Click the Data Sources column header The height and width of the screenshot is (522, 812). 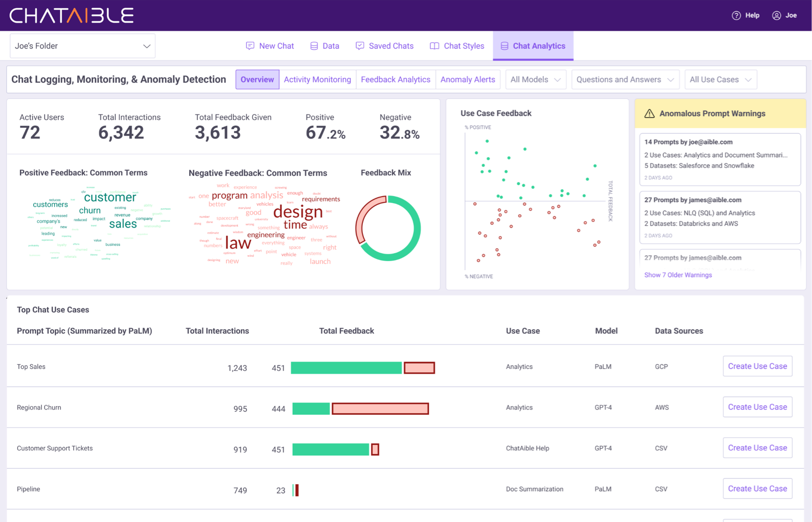[x=679, y=331]
